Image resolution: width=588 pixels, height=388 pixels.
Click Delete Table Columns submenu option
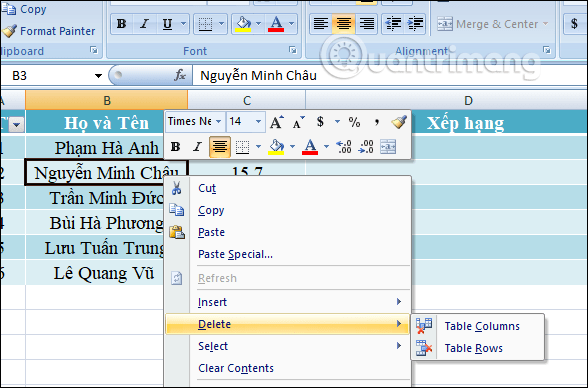point(478,326)
